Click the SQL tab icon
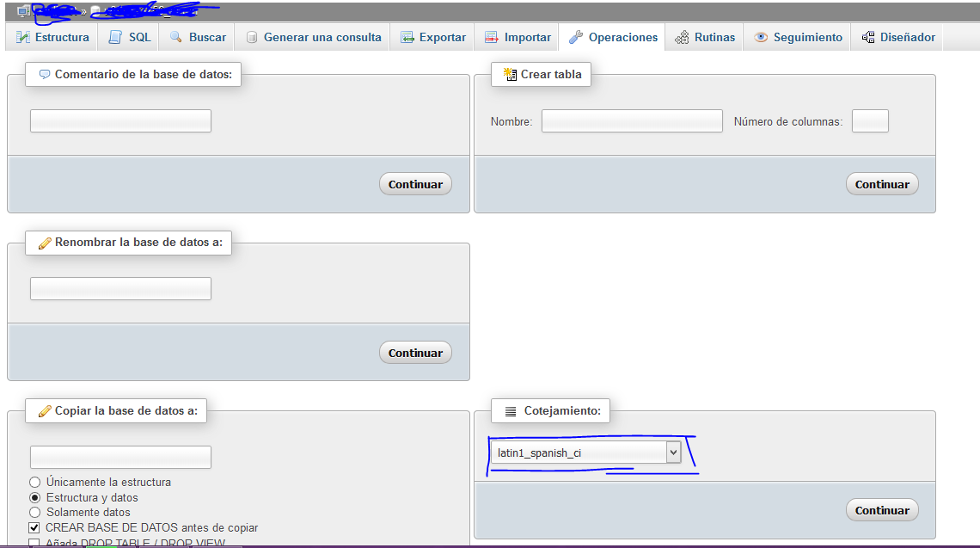This screenshot has width=980, height=548. point(115,38)
